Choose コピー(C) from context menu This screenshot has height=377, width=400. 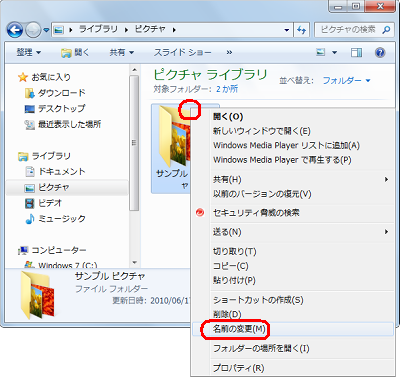(x=231, y=266)
